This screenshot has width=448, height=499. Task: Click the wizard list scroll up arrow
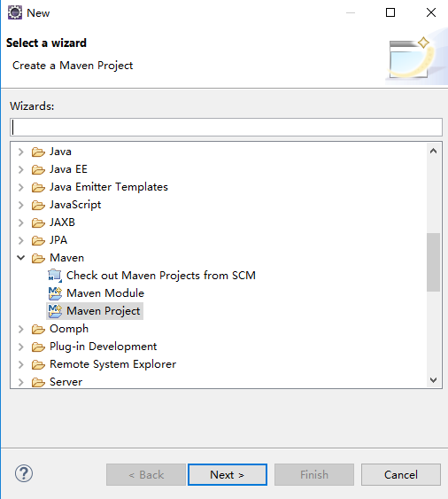[433, 151]
